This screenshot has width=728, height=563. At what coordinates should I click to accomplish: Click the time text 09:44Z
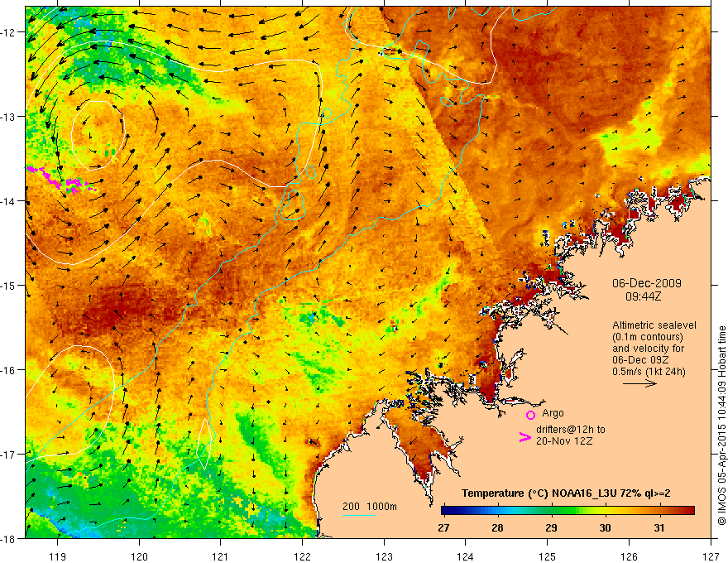coord(643,296)
